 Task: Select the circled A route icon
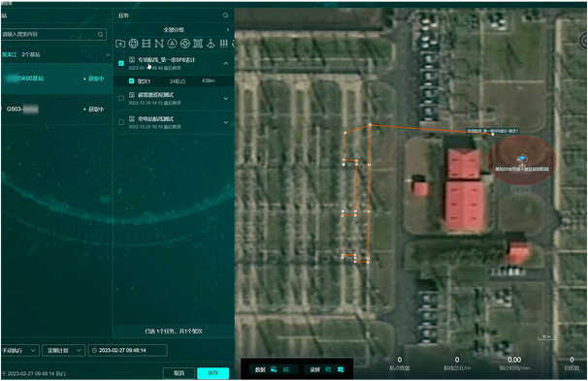click(x=172, y=44)
